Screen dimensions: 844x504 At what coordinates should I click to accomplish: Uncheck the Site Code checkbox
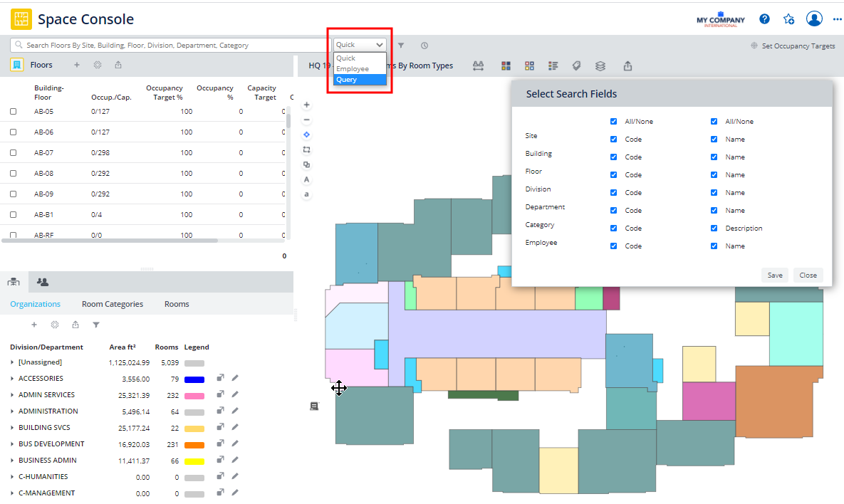613,140
